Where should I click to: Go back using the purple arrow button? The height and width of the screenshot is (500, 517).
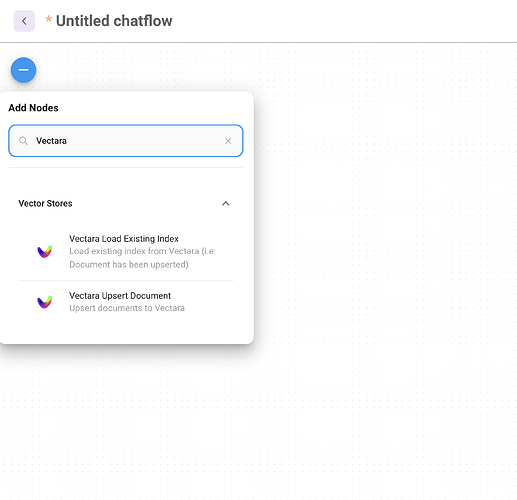24,21
